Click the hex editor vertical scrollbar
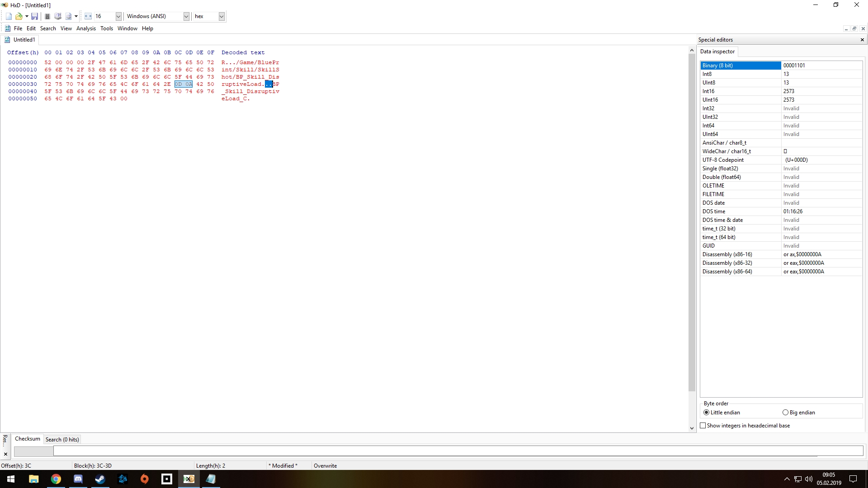 [692, 222]
